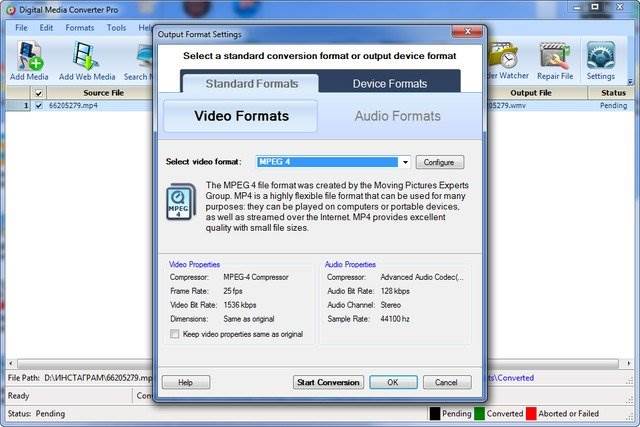Click the horizontal scrollbar left arrow
This screenshot has width=640, height=427.
[11, 363]
